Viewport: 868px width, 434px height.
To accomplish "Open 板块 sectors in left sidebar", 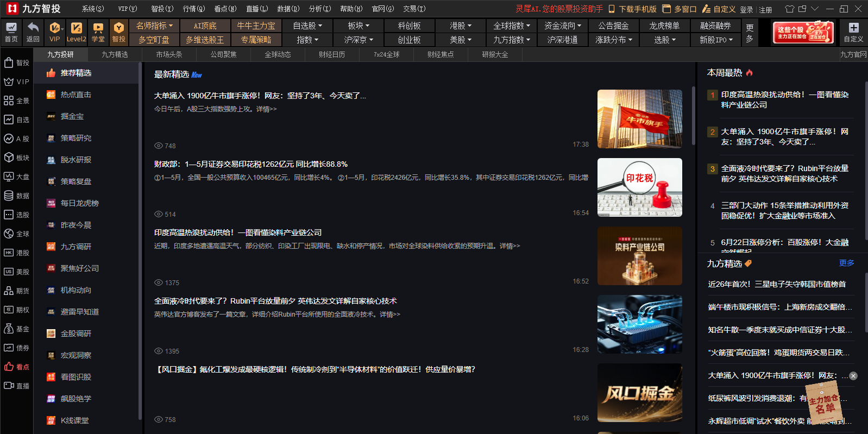I will click(x=17, y=158).
